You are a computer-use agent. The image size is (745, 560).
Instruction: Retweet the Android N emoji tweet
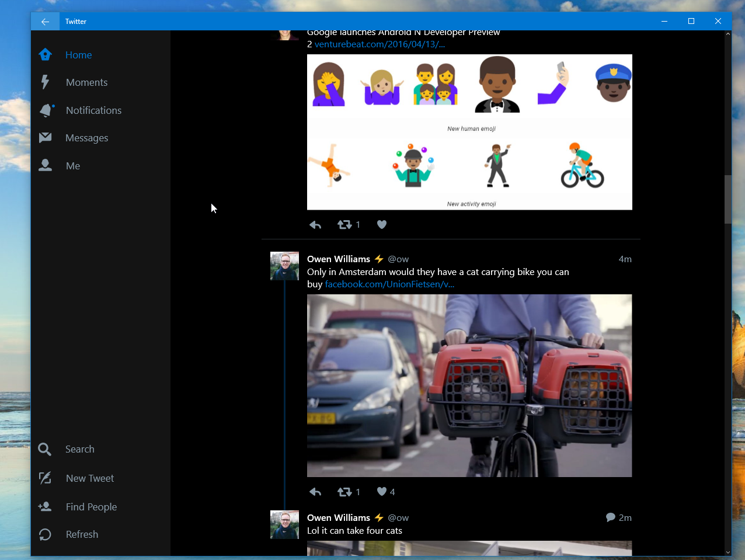click(344, 225)
